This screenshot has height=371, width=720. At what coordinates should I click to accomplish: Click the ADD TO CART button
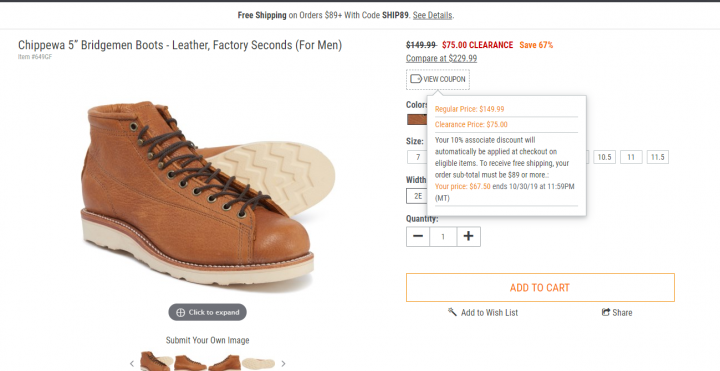pos(540,287)
